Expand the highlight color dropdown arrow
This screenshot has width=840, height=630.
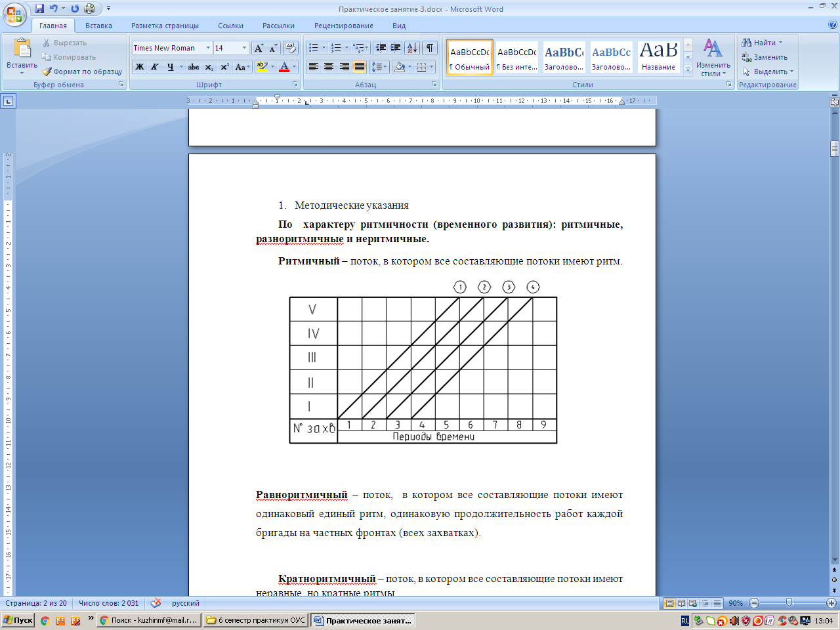click(x=272, y=67)
